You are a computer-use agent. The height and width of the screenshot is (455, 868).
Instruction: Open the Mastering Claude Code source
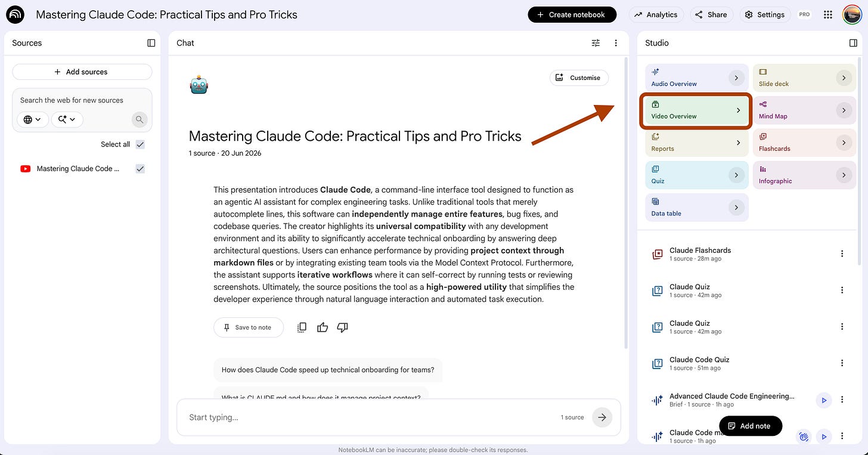(x=78, y=169)
